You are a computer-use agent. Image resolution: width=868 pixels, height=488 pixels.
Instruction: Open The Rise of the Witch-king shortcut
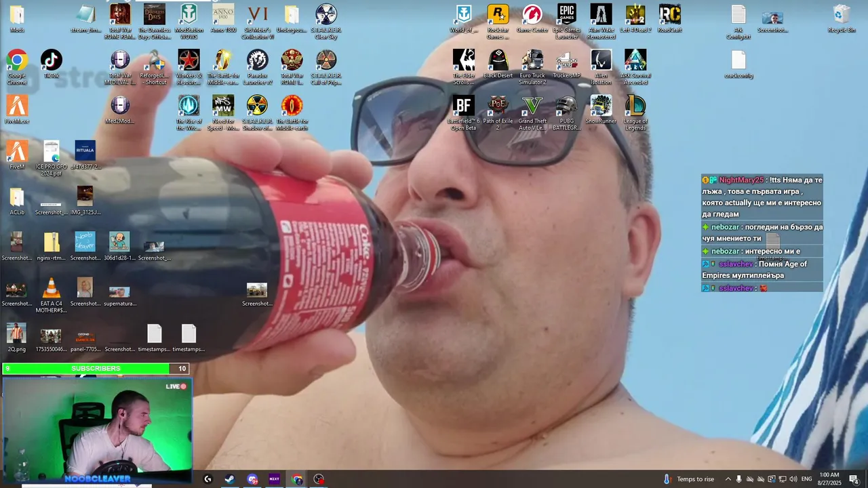pyautogui.click(x=189, y=113)
